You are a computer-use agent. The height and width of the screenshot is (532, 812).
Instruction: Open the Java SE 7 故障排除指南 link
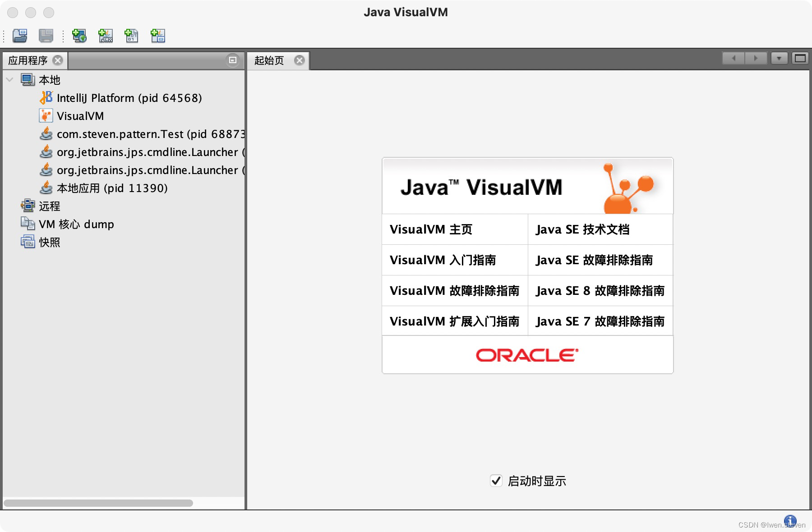(x=600, y=321)
